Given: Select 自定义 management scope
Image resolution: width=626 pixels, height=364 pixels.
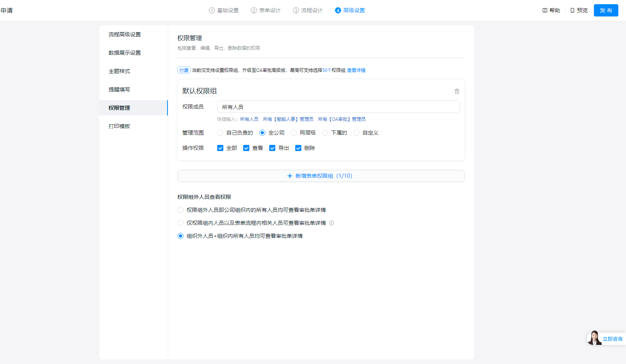Looking at the screenshot, I should pos(356,133).
